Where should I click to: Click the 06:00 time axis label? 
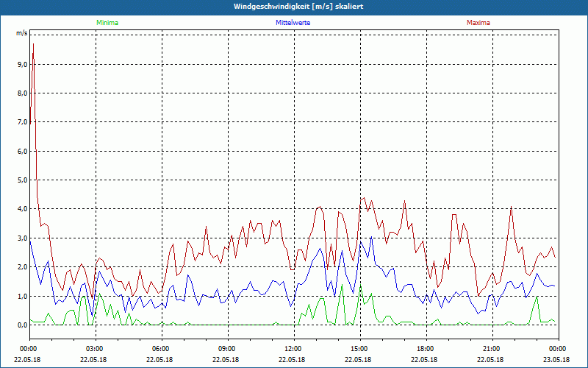[159, 349]
